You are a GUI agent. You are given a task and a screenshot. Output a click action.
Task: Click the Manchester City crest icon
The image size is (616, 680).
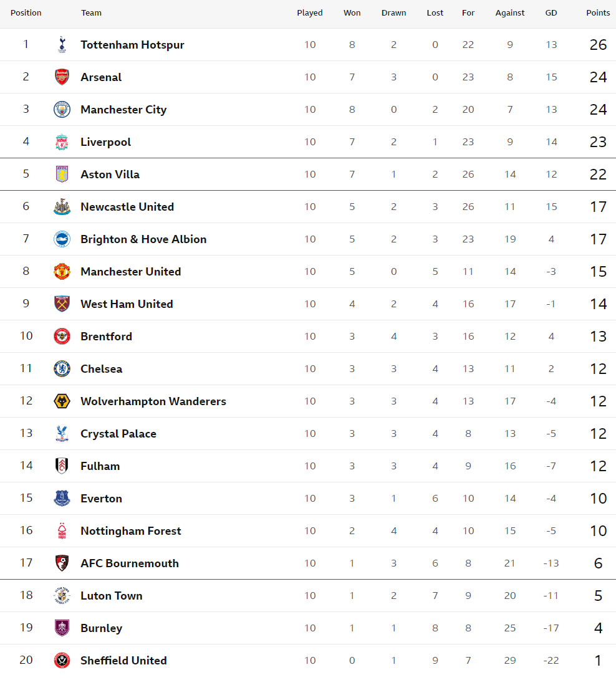(62, 109)
